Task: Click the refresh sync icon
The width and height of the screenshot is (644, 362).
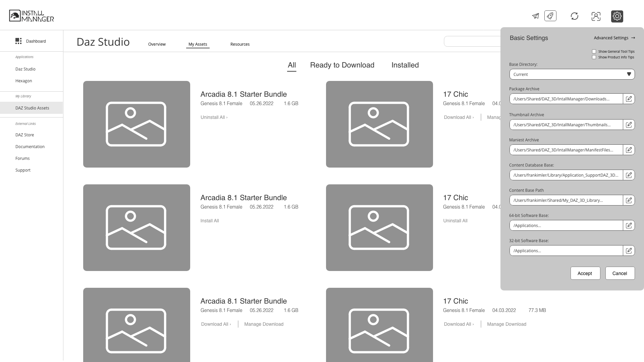Action: (575, 16)
